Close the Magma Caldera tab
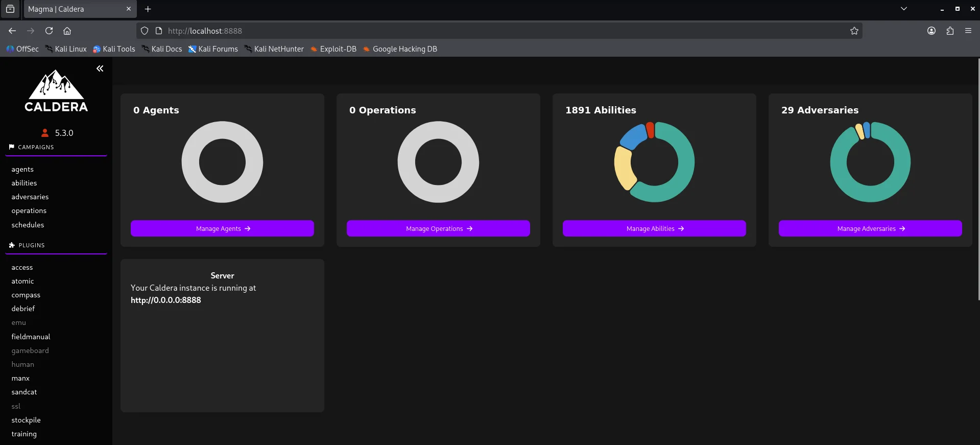 point(129,9)
